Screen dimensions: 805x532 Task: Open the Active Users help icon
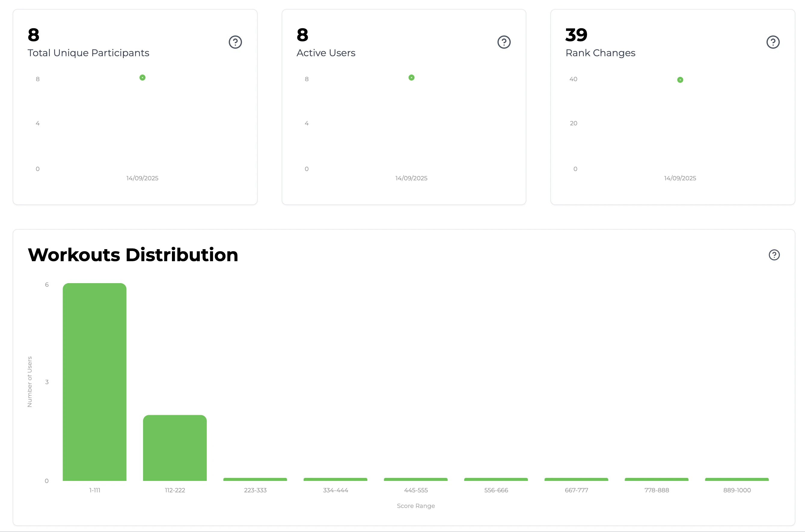(504, 42)
